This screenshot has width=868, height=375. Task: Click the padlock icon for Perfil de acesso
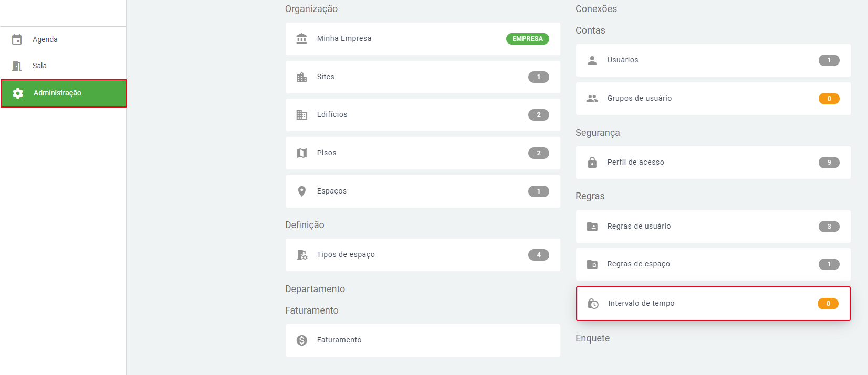[592, 163]
